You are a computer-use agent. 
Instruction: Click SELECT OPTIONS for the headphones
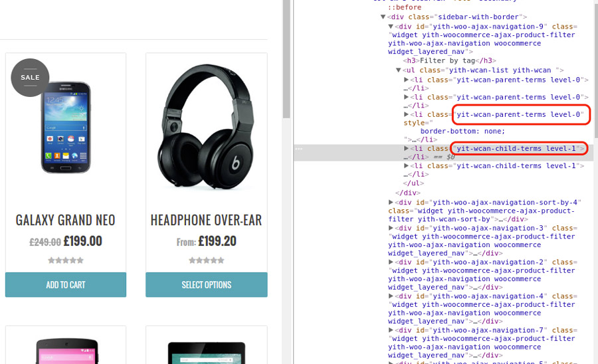pyautogui.click(x=207, y=285)
